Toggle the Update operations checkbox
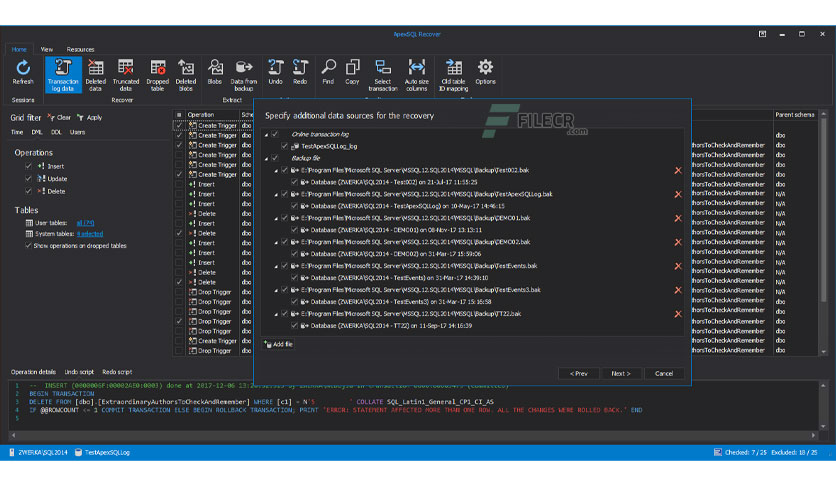This screenshot has width=836, height=484. [28, 179]
